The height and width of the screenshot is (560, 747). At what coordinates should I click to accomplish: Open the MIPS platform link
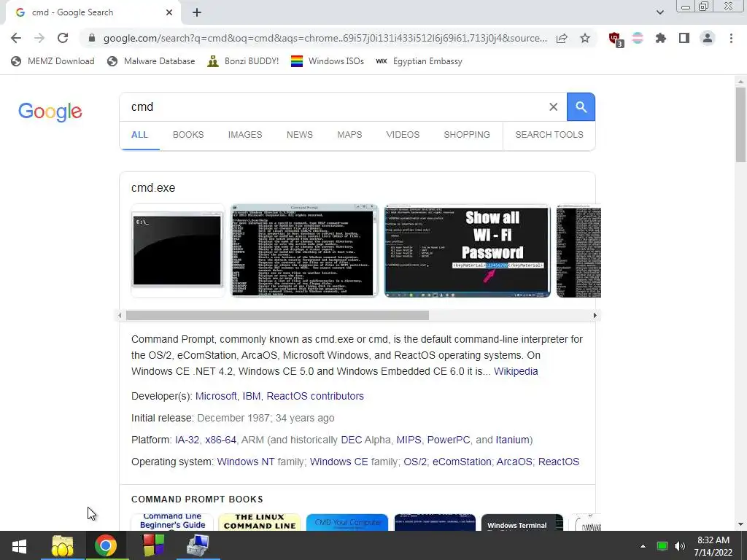tap(409, 440)
